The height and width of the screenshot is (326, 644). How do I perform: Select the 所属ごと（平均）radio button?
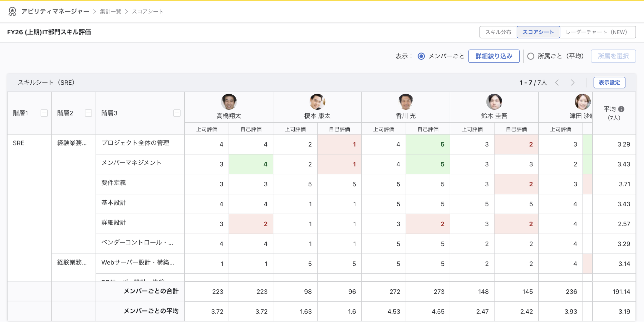tap(531, 56)
